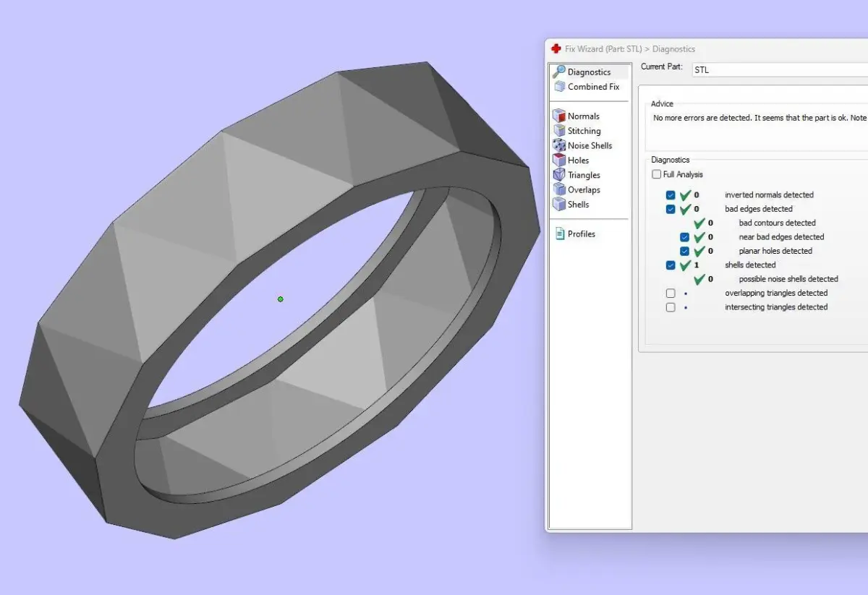Click the Normals icon in sidebar
The height and width of the screenshot is (595, 868).
tap(558, 116)
